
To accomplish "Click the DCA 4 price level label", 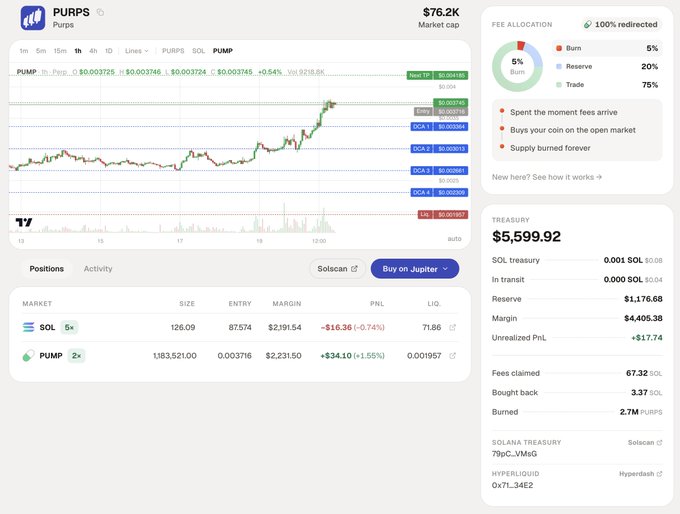I will pyautogui.click(x=439, y=192).
